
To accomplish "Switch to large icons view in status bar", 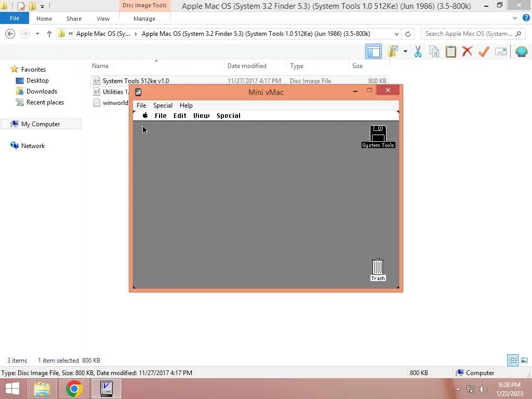I will point(524,360).
